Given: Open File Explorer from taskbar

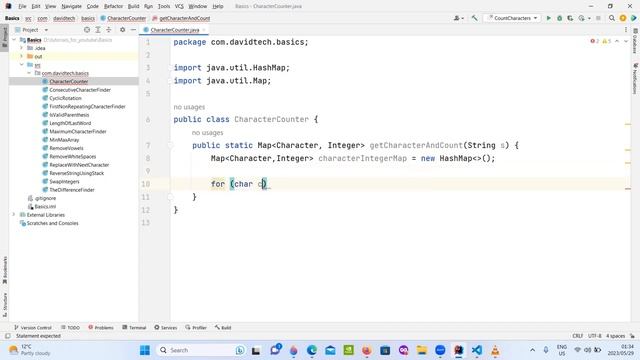Looking at the screenshot, I should click(422, 350).
